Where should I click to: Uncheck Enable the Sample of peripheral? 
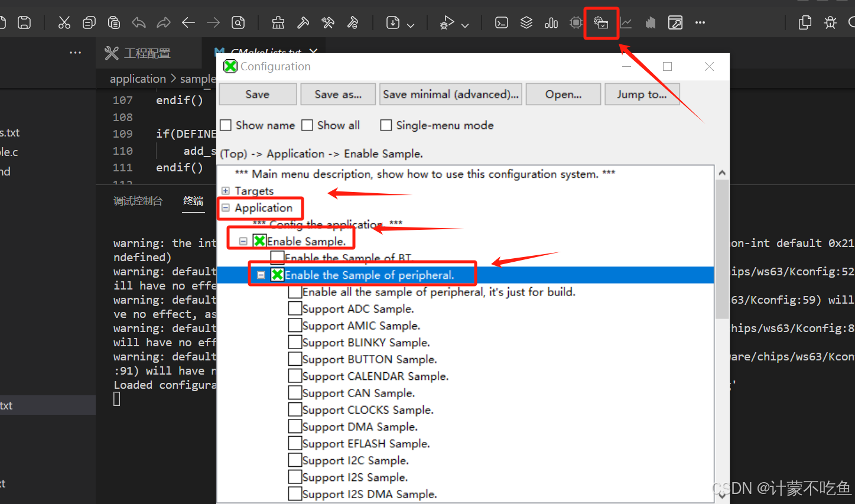pyautogui.click(x=277, y=275)
